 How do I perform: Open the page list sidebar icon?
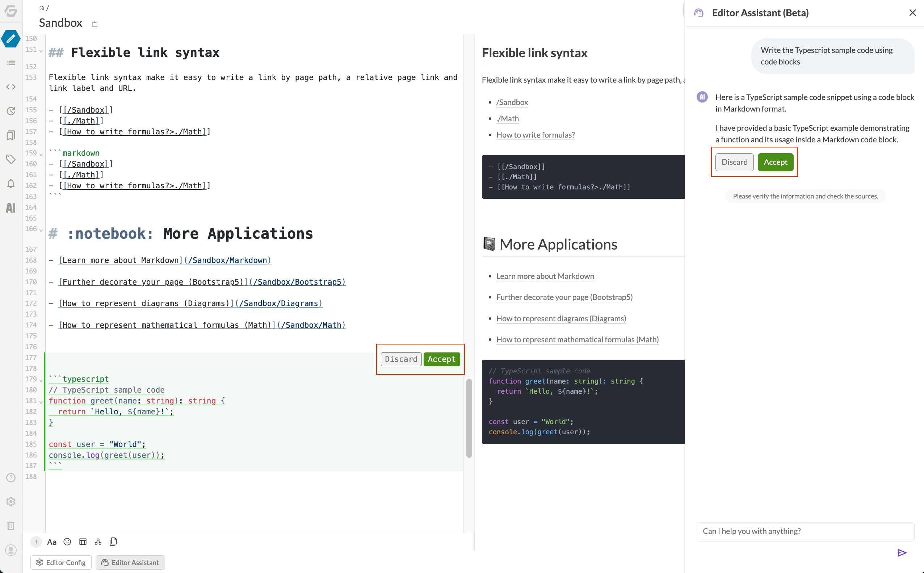click(11, 63)
